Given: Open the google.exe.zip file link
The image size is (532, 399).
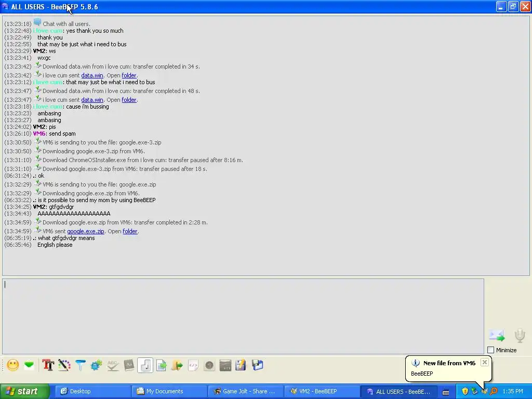Looking at the screenshot, I should click(x=86, y=231).
